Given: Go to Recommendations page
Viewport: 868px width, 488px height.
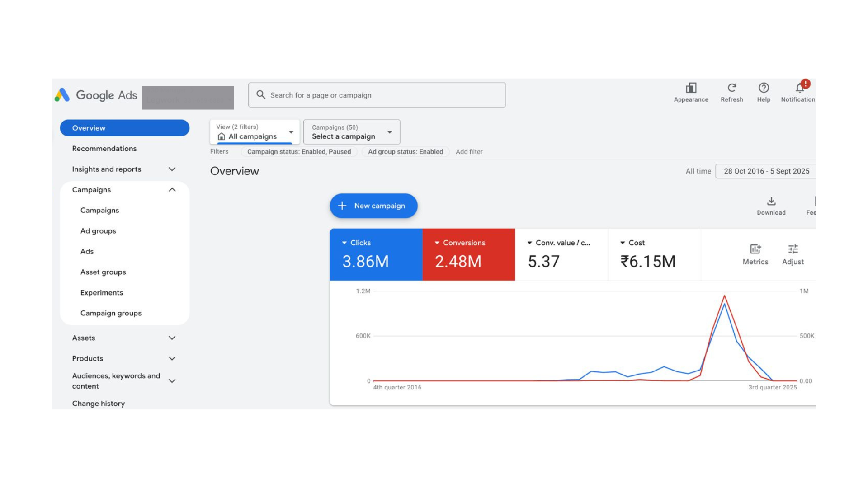Looking at the screenshot, I should [104, 149].
